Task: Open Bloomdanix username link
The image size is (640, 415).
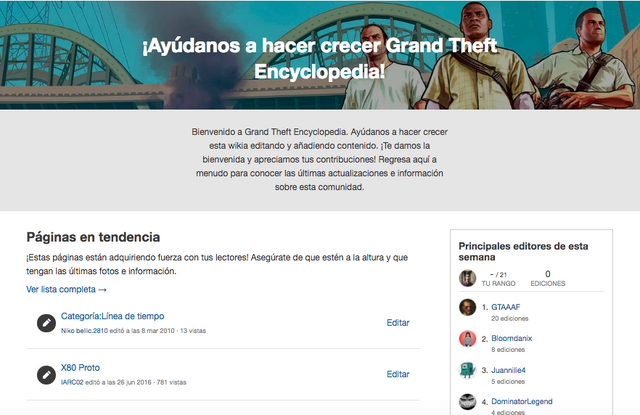Action: [x=511, y=338]
